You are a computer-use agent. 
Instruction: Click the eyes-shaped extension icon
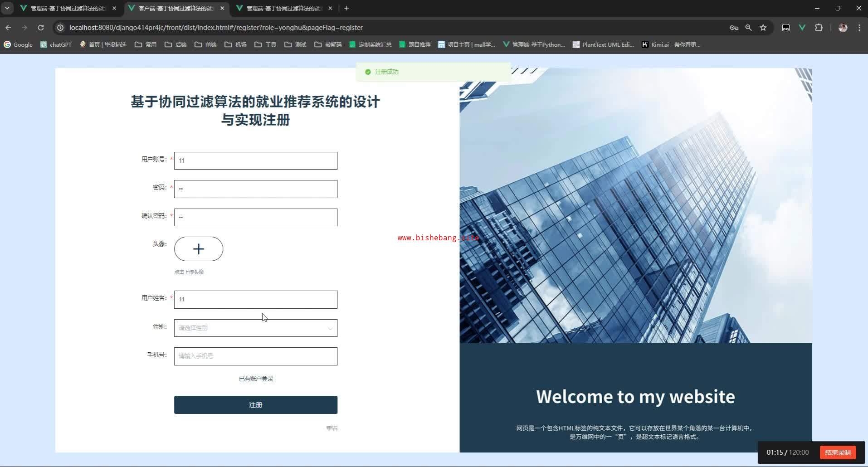(x=785, y=28)
